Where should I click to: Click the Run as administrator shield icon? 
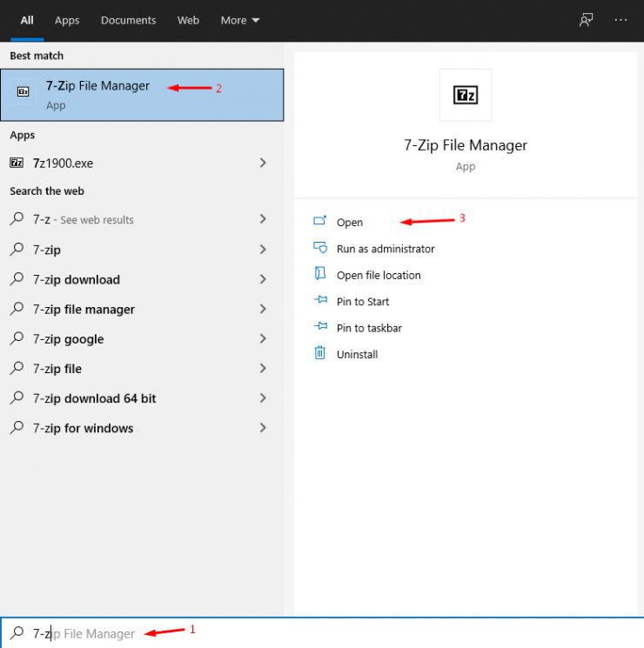(320, 248)
